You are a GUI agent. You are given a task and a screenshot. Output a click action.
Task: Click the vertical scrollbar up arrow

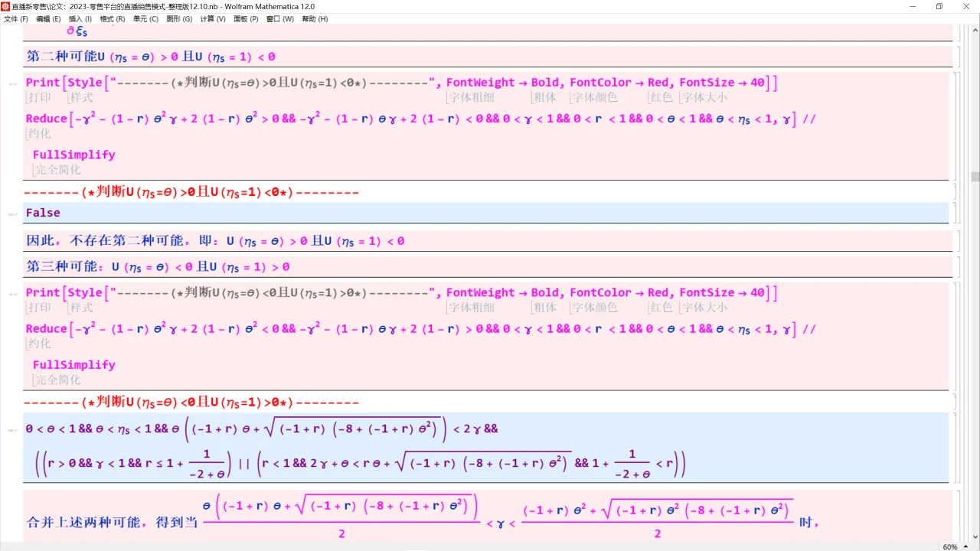975,28
